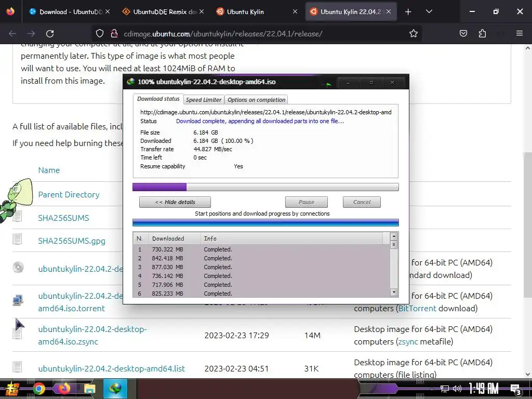Viewport: 532px width, 399px height.
Task: Open the SHA256SUMS file link
Action: coord(63,218)
